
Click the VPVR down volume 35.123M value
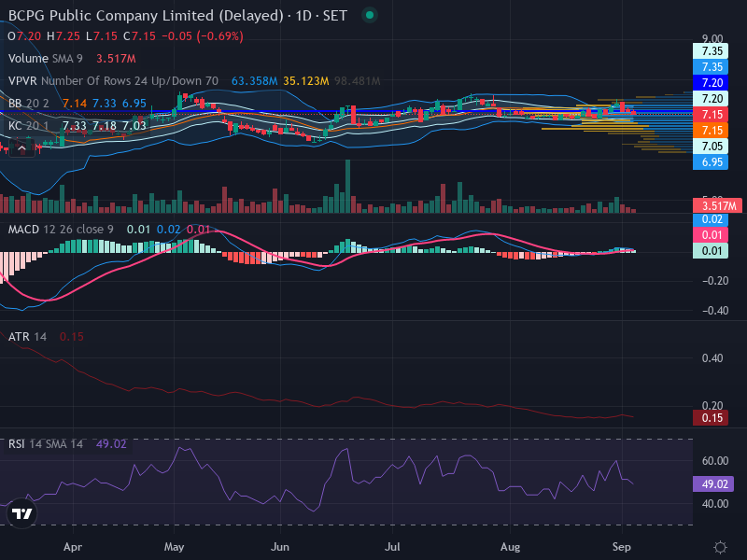306,81
